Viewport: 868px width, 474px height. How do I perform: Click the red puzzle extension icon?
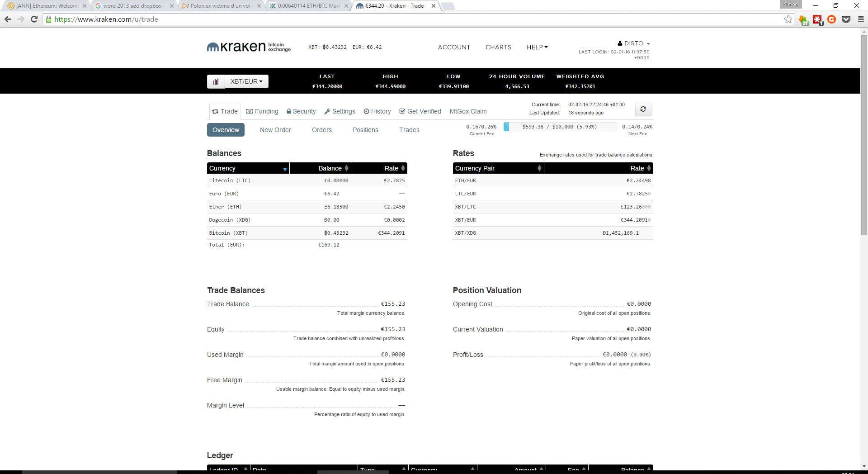(x=817, y=19)
